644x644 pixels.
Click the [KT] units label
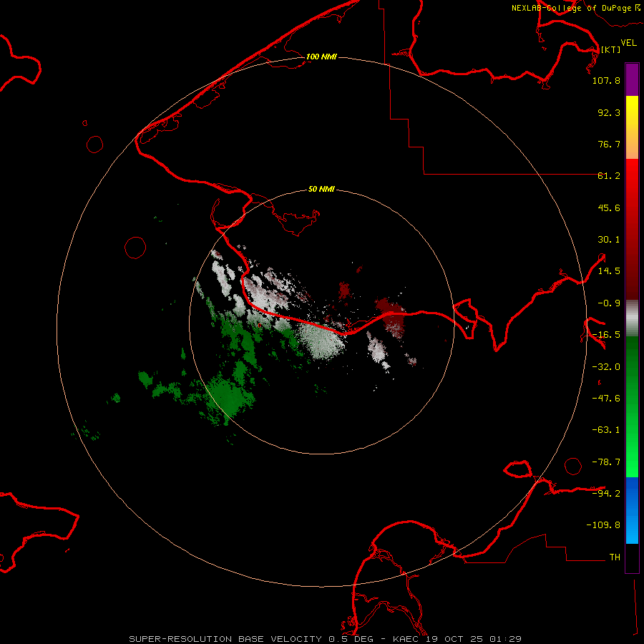click(610, 49)
